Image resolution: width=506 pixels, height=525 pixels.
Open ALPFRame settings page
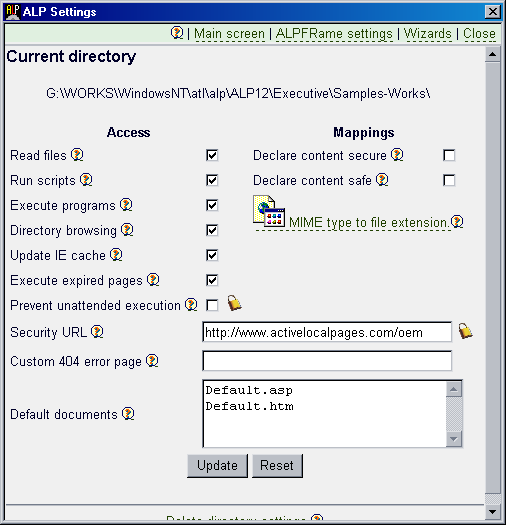[334, 33]
